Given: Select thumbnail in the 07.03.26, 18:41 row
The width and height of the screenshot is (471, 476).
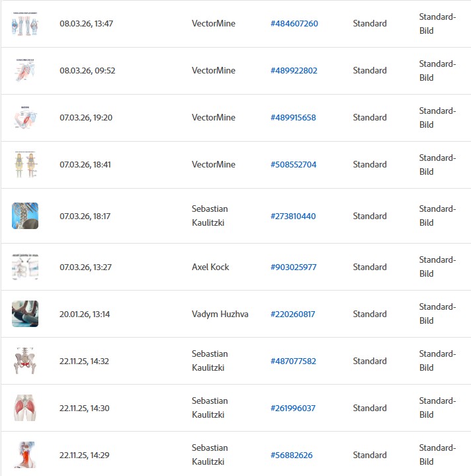Looking at the screenshot, I should click(25, 165).
